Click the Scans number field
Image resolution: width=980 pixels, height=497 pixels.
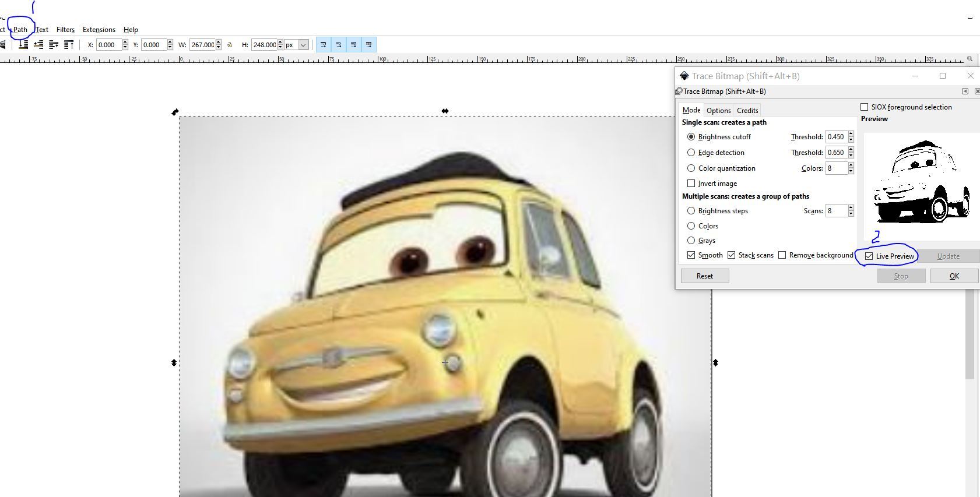point(837,211)
